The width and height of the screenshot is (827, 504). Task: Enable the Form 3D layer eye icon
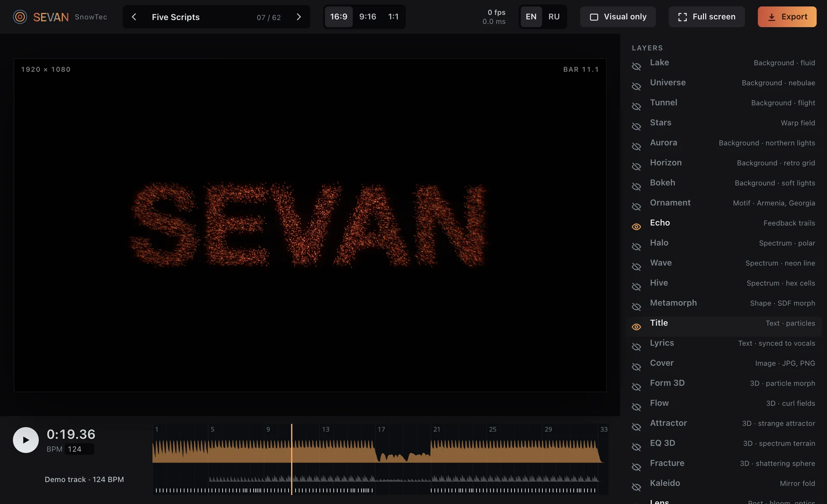[x=636, y=387]
